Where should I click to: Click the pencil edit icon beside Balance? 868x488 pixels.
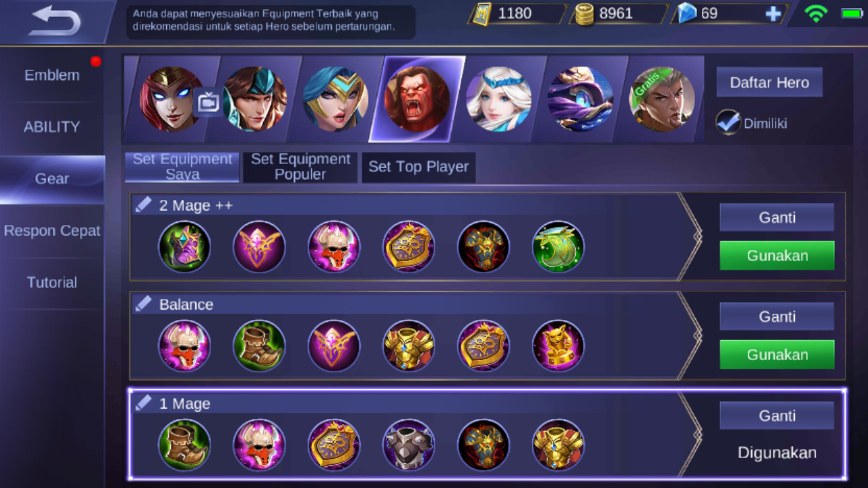click(x=143, y=304)
